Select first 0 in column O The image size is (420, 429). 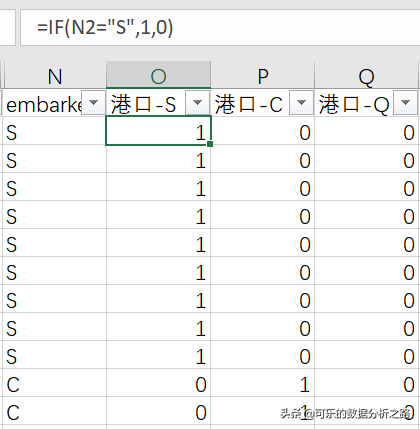pos(158,383)
